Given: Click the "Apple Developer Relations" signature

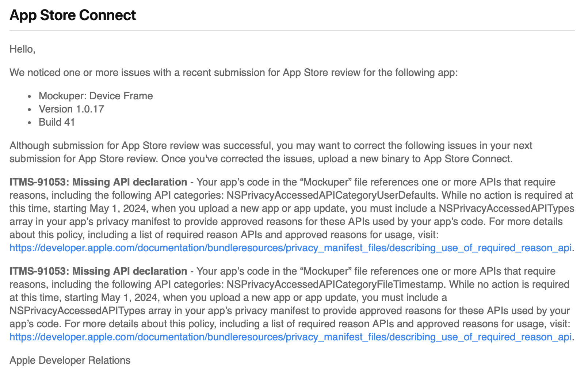Looking at the screenshot, I should (x=70, y=360).
